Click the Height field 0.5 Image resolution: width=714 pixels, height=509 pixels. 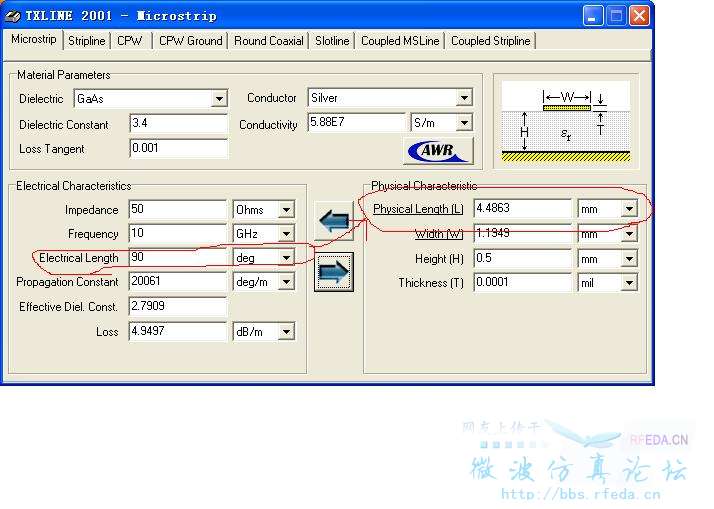(522, 259)
